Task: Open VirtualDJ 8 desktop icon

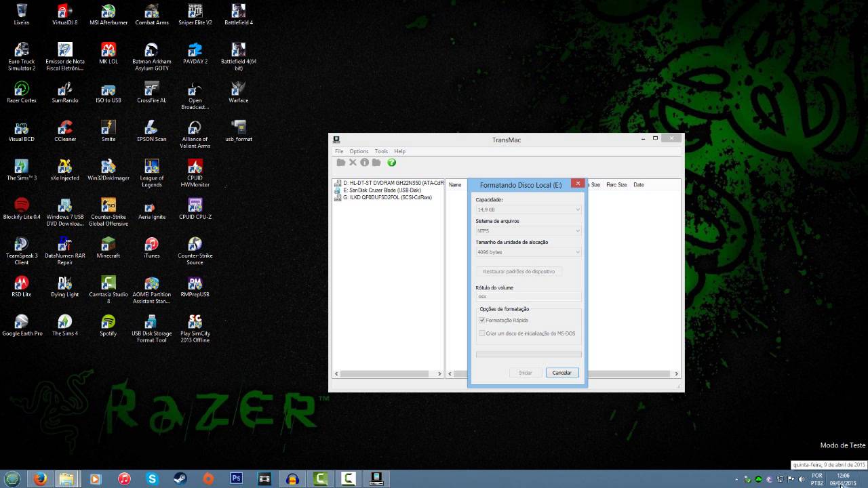Action: coord(65,14)
